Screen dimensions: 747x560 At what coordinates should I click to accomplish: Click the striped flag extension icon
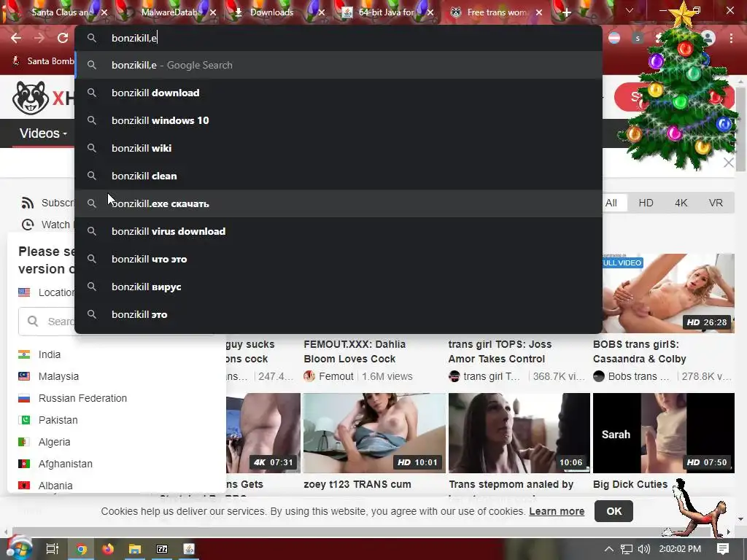coord(614,38)
